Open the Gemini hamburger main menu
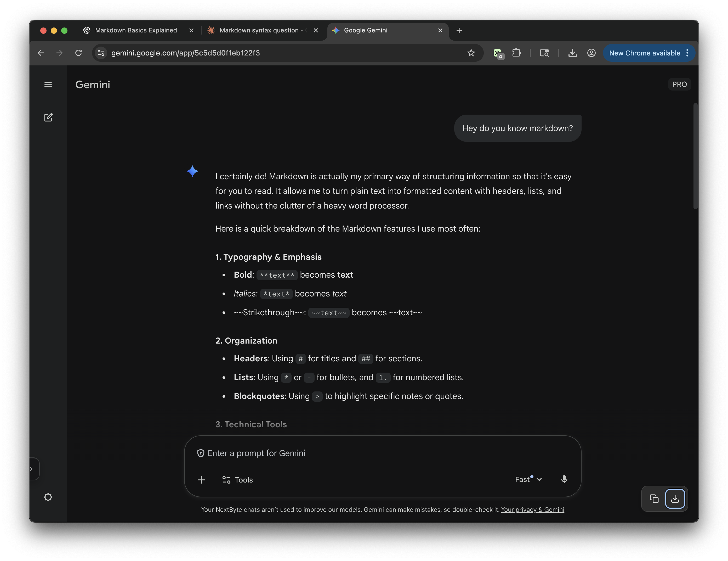This screenshot has width=728, height=561. tap(48, 84)
